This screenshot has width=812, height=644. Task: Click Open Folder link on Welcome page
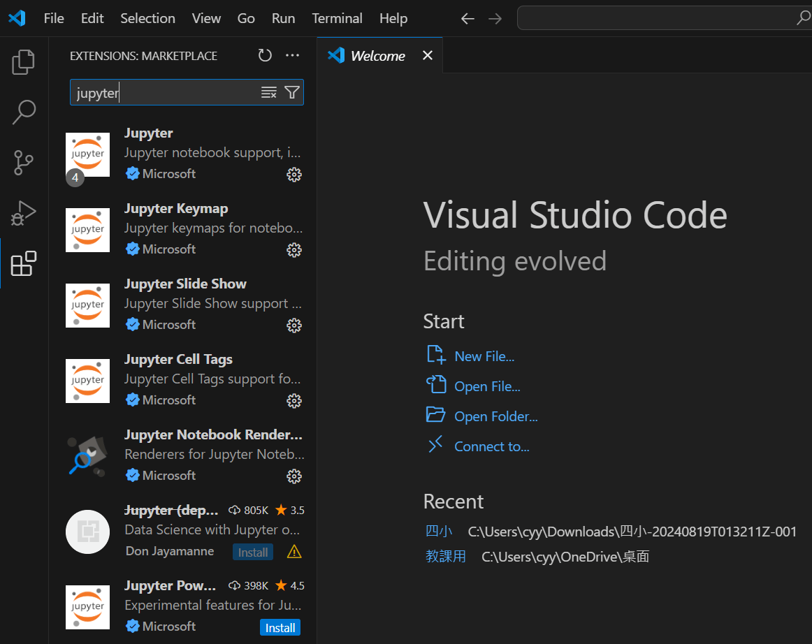pos(496,416)
